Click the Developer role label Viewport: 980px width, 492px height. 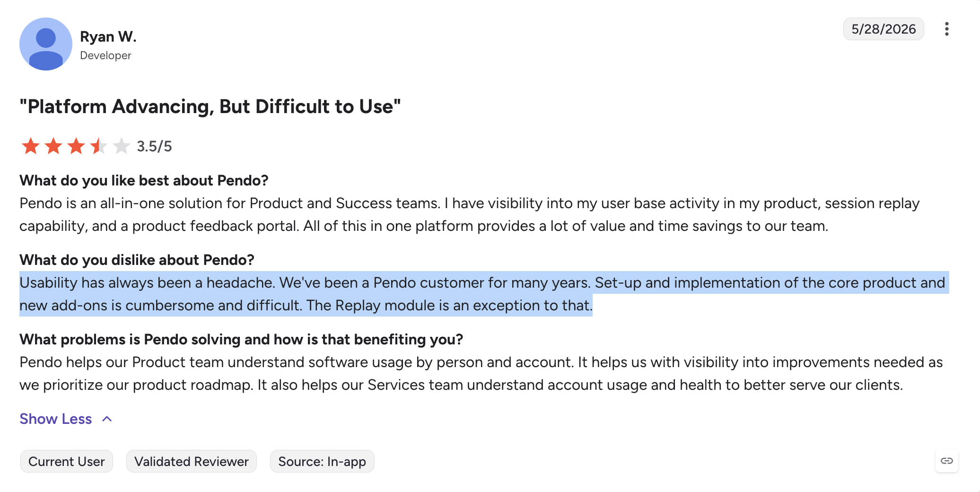click(x=105, y=55)
